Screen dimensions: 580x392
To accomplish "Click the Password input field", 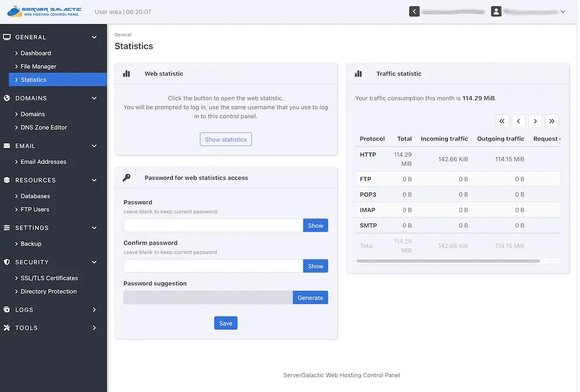I will 213,226.
